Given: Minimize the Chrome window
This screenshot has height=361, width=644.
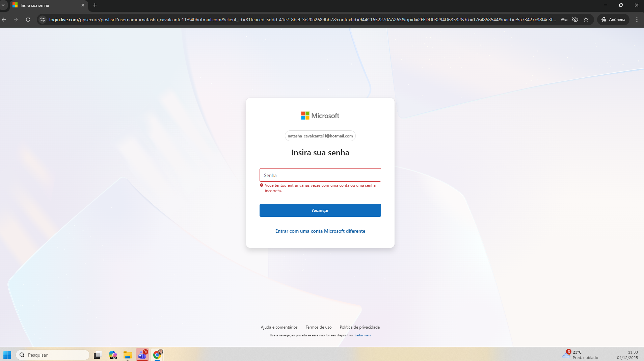Looking at the screenshot, I should click(605, 5).
